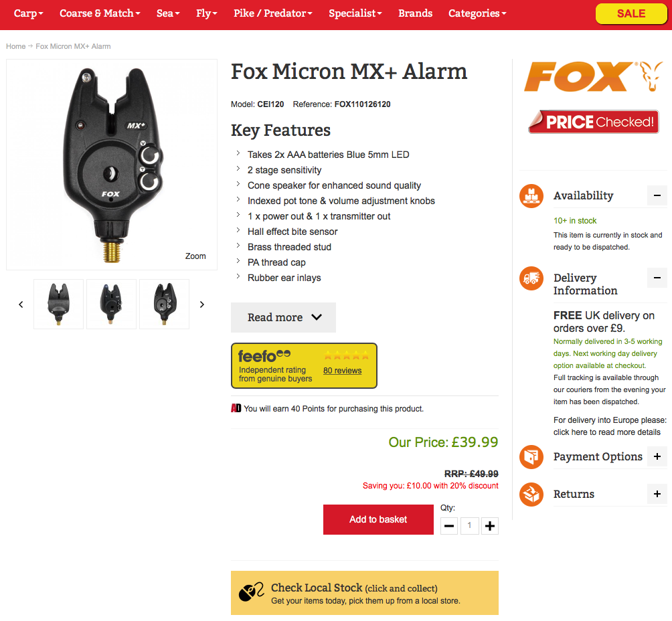Open the Pike / Predator menu
Image resolution: width=672 pixels, height=621 pixels.
(x=272, y=13)
